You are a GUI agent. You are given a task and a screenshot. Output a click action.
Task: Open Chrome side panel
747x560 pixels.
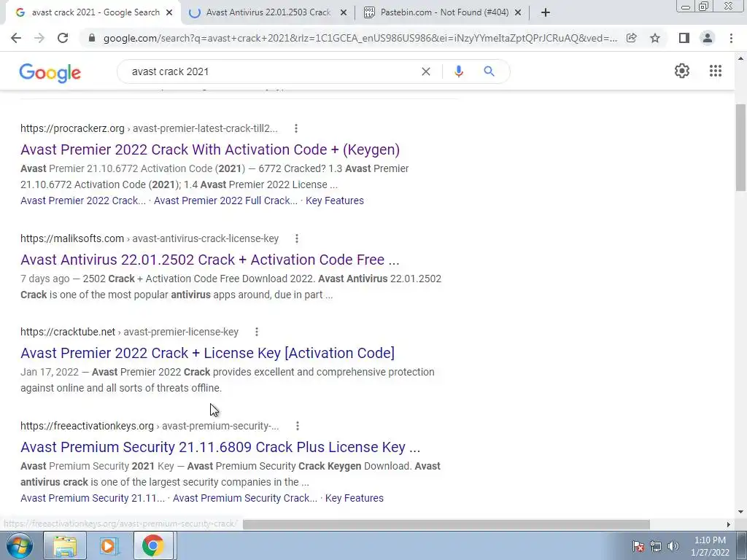click(684, 38)
